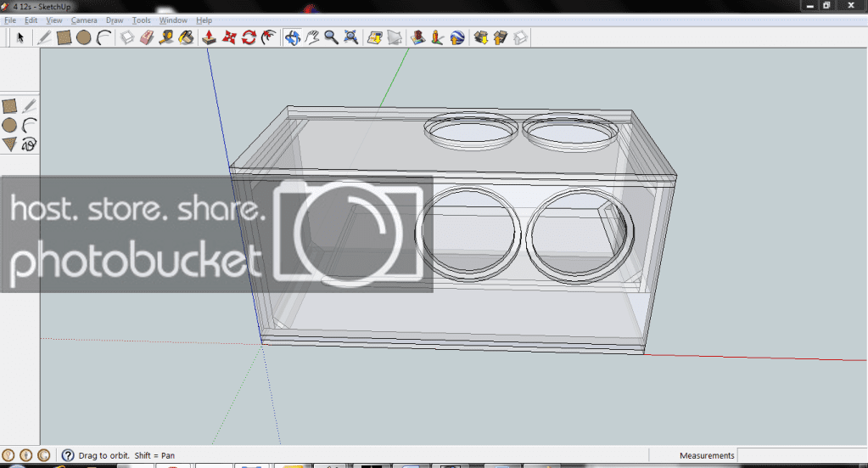Open the View menu
The width and height of the screenshot is (868, 468).
pos(53,20)
